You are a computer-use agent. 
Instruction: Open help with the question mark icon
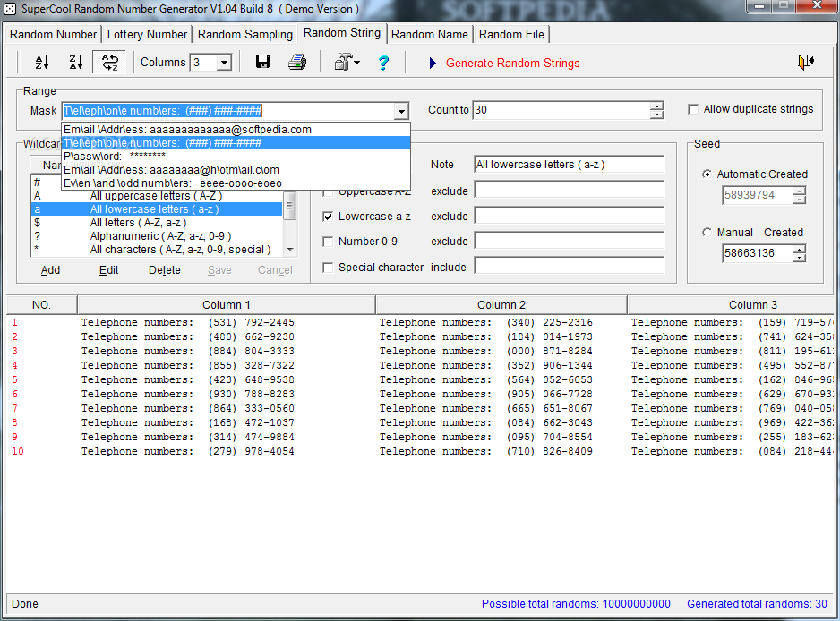[x=383, y=63]
